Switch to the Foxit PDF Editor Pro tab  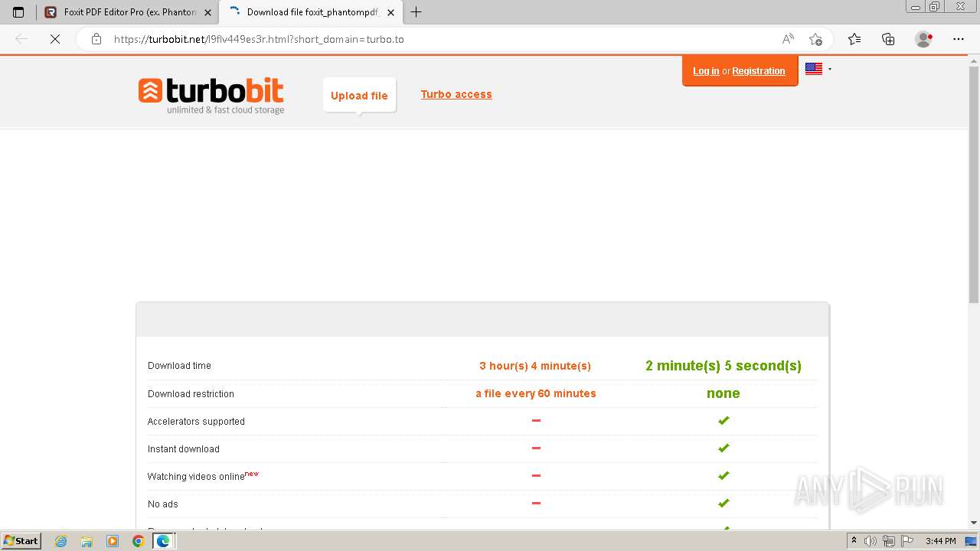click(128, 12)
